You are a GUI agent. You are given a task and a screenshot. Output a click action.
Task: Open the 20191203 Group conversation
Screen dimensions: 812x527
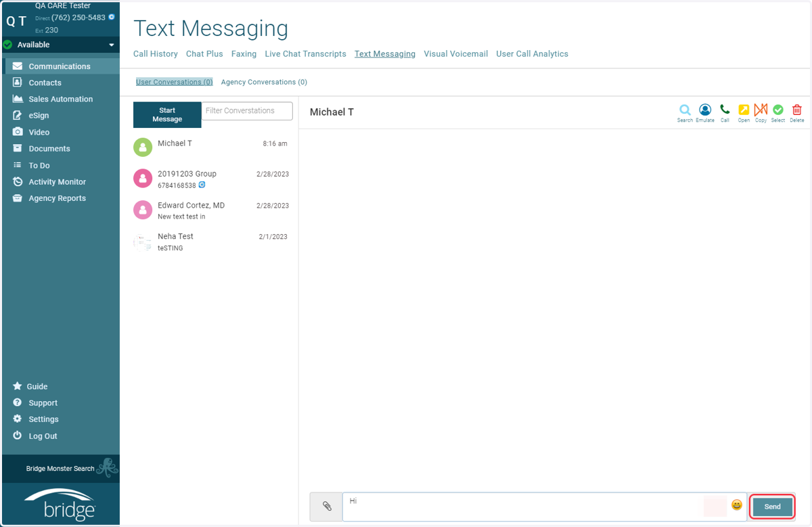click(x=211, y=179)
